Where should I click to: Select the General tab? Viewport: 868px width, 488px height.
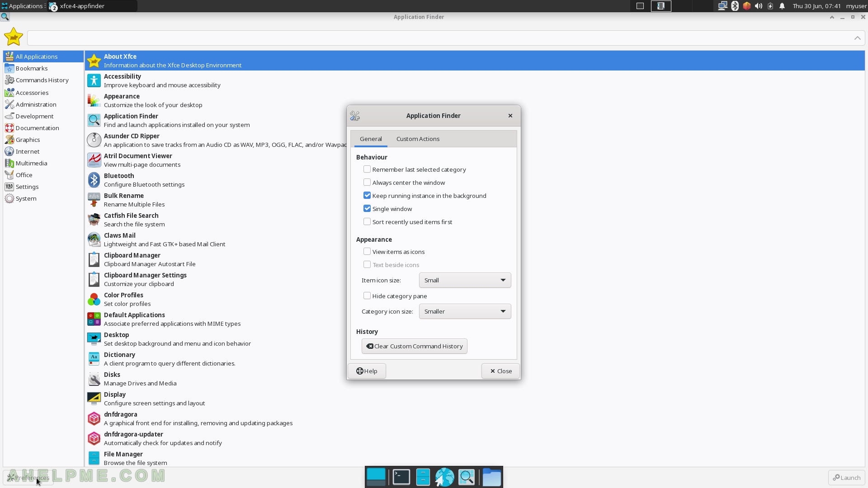371,139
